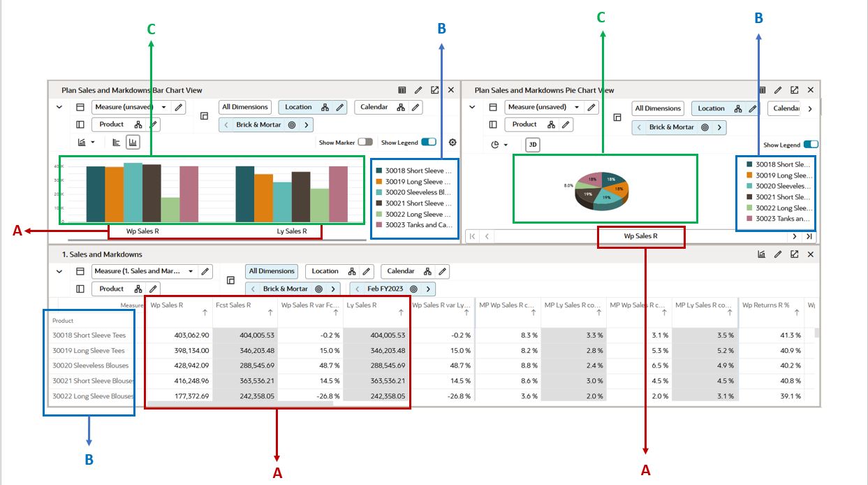Click the chart icon in Sales and Markdowns toolbar

(x=760, y=254)
